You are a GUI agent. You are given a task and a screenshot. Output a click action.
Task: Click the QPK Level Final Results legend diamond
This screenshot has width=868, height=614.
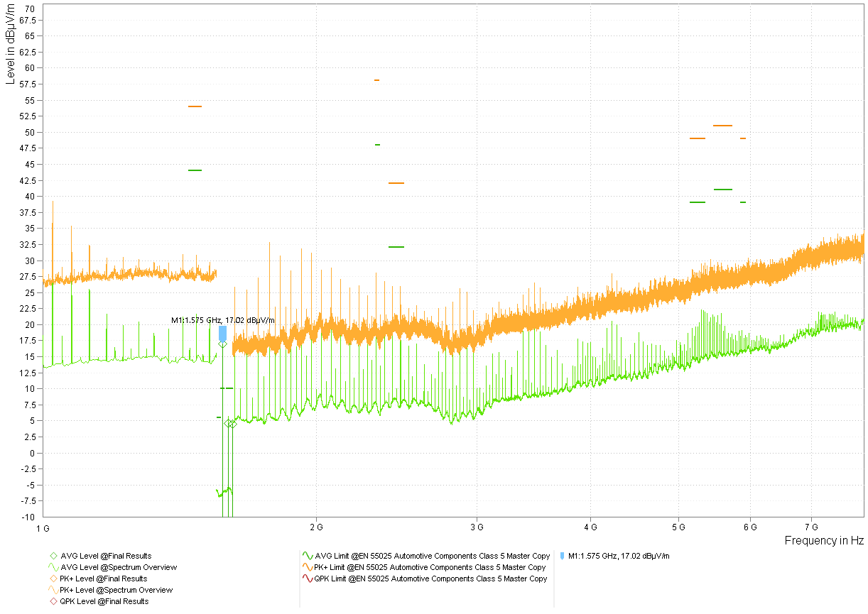[52, 601]
